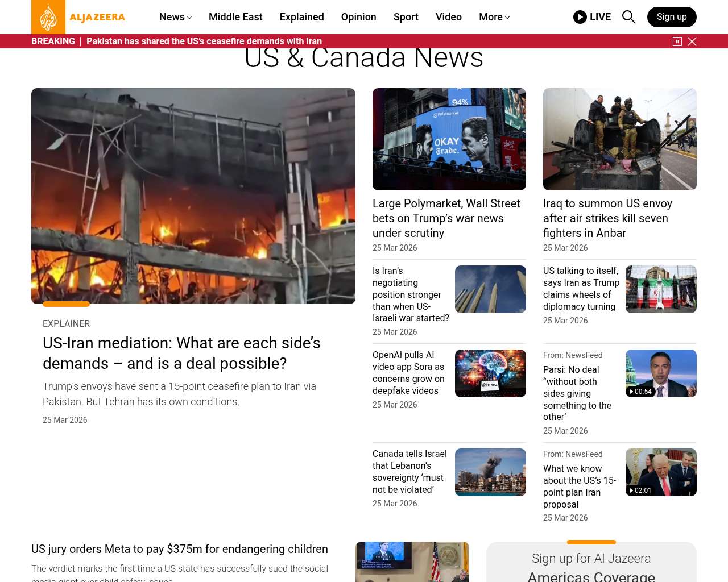Image resolution: width=728 pixels, height=582 pixels.
Task: Open the Middle East section
Action: [x=235, y=17]
